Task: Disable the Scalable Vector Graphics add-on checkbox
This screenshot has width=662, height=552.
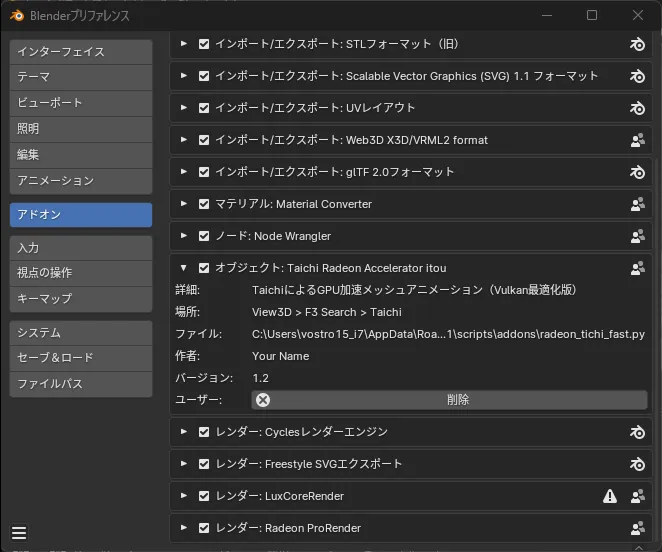Action: click(x=204, y=76)
